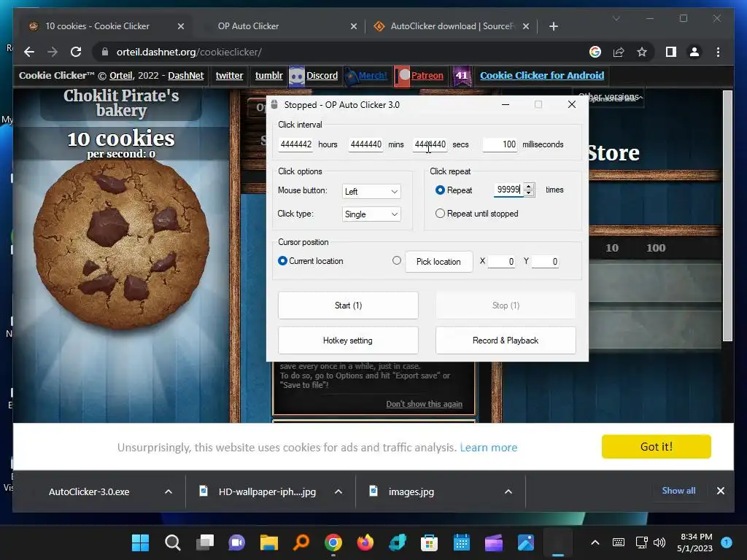
Task: Click Show all downloads
Action: pyautogui.click(x=678, y=491)
